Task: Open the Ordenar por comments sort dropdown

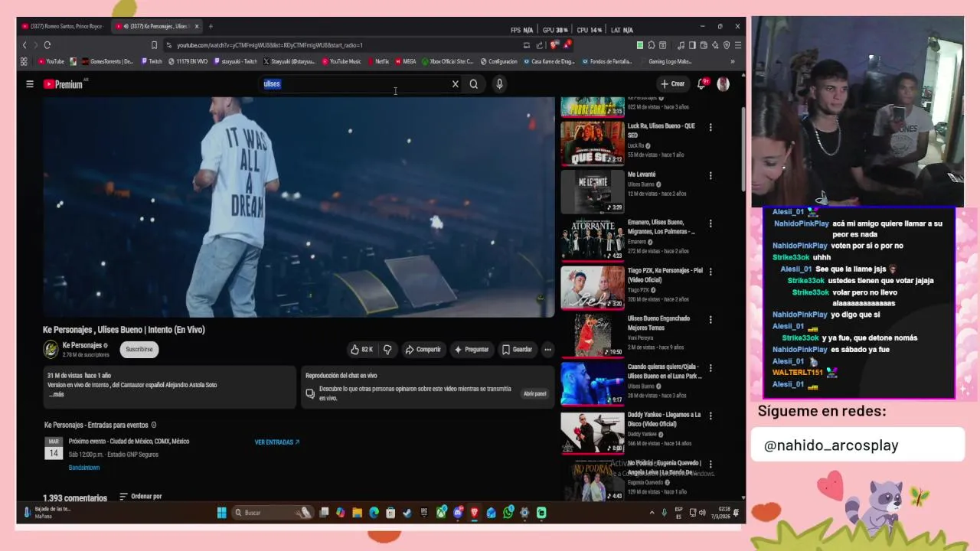Action: pos(141,497)
